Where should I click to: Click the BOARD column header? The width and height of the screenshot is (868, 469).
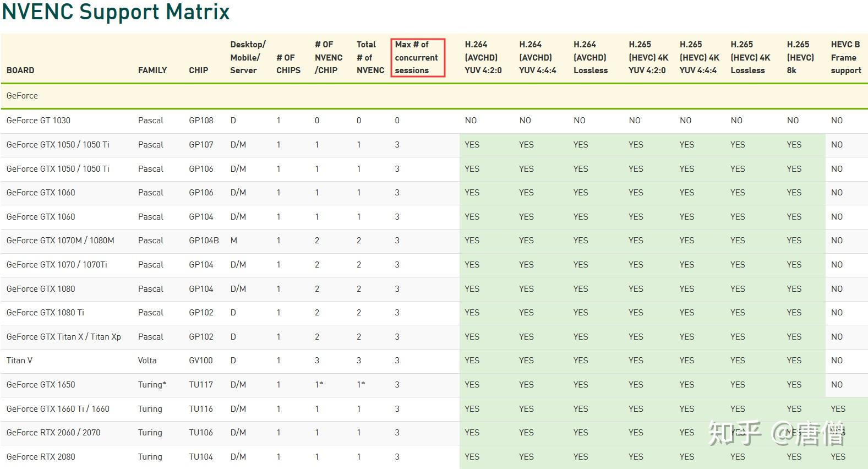point(20,70)
